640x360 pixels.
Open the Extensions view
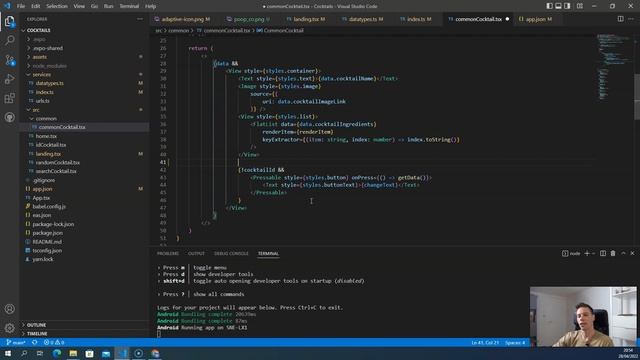[9, 98]
